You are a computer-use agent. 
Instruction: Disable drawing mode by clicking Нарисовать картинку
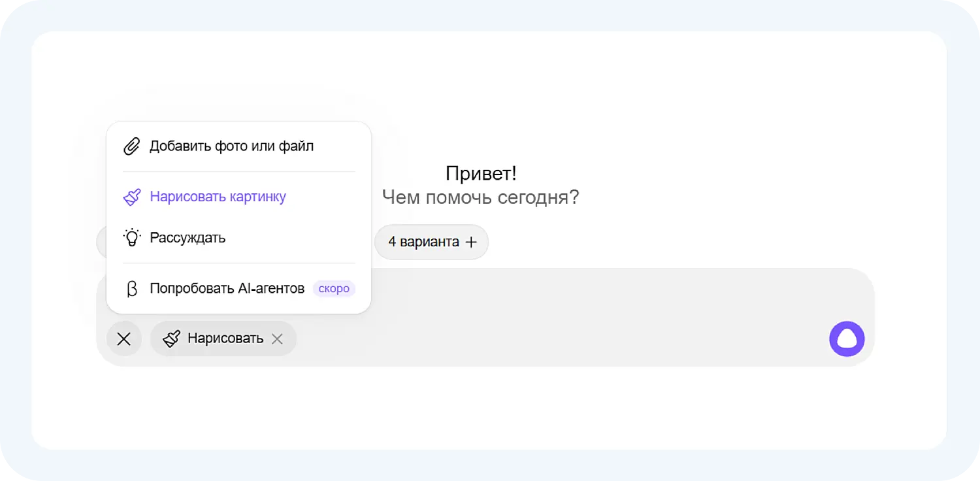coord(218,197)
